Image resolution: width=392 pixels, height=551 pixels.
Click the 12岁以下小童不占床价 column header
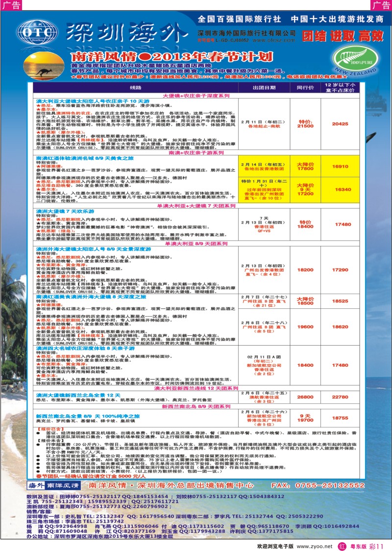[x=340, y=87]
